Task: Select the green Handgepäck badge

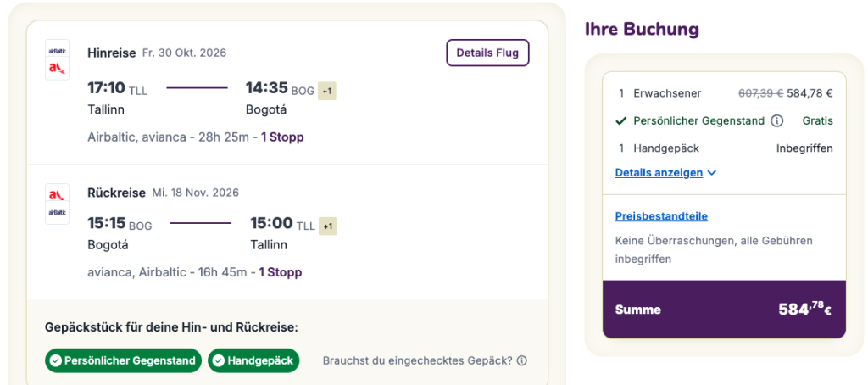Action: 253,360
